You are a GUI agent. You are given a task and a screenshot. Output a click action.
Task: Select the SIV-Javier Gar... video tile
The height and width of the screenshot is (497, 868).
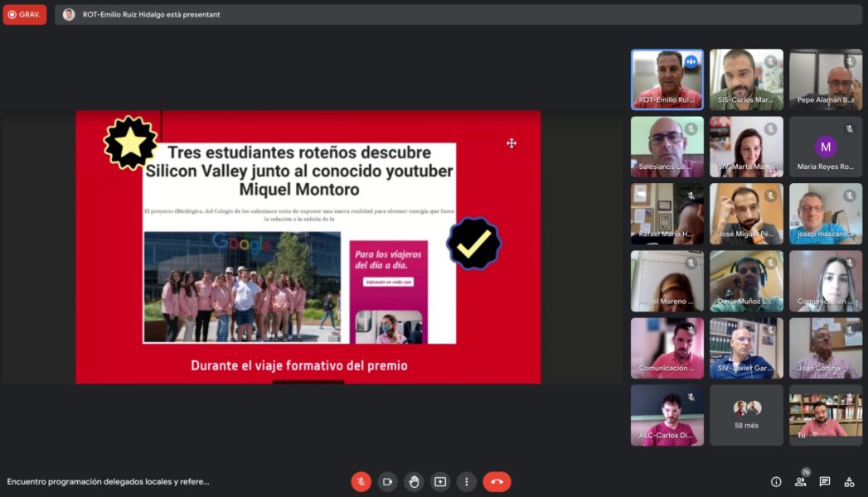coord(746,348)
